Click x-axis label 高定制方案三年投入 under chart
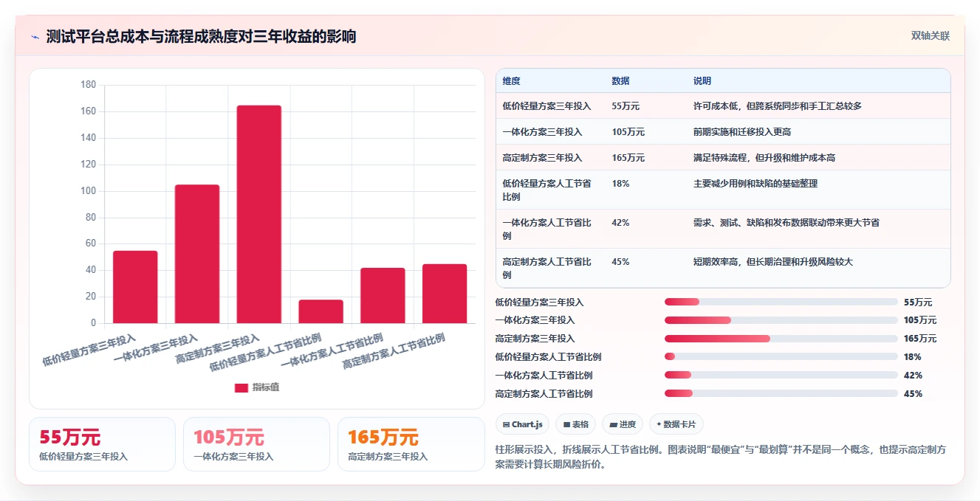 tap(218, 349)
